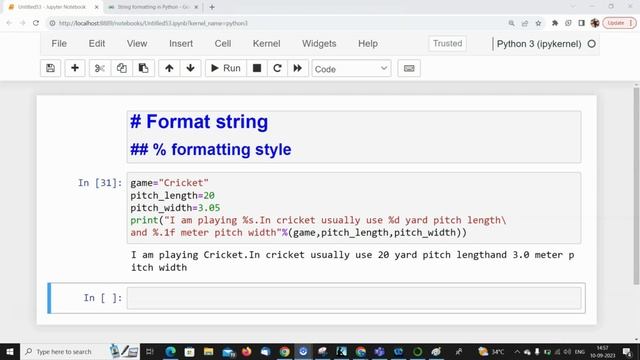The image size is (640, 360).
Task: Open the Insert menu
Action: click(x=181, y=44)
